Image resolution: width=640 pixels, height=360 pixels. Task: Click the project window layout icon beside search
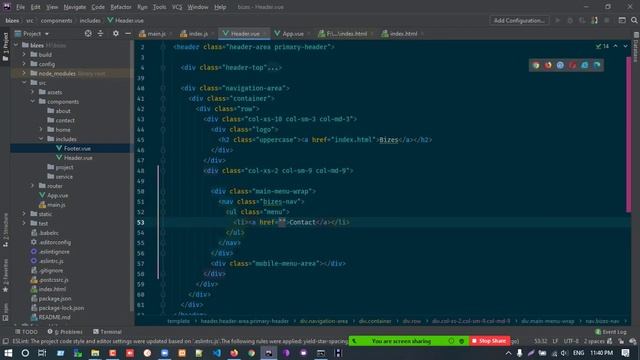point(622,20)
